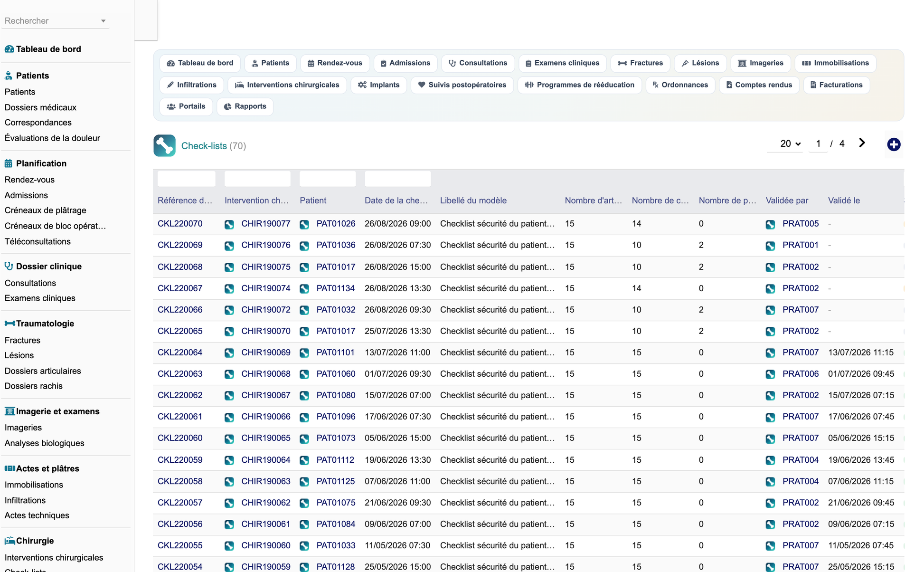Click the Planification calendar icon in sidebar
The image size is (924, 572).
[x=9, y=163]
